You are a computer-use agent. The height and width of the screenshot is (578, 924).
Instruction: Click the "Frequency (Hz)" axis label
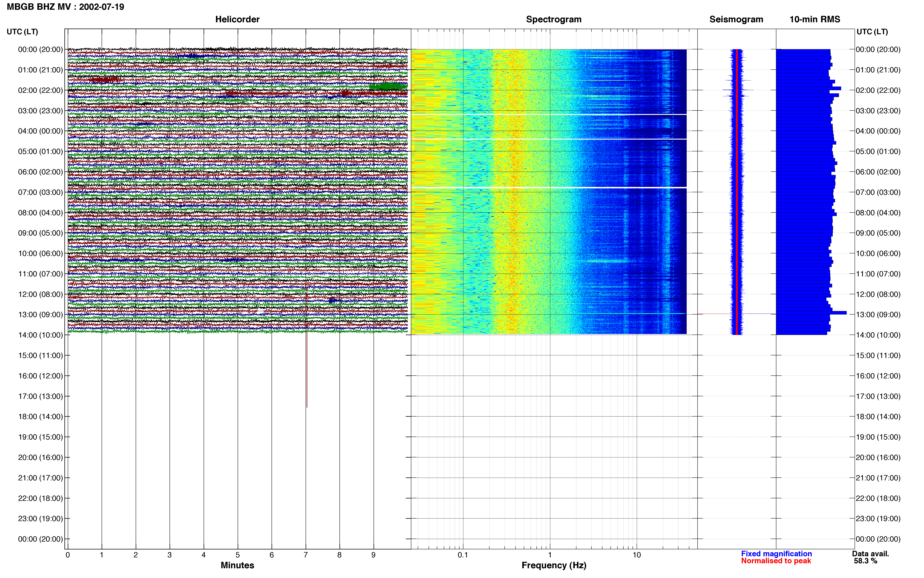pyautogui.click(x=554, y=565)
